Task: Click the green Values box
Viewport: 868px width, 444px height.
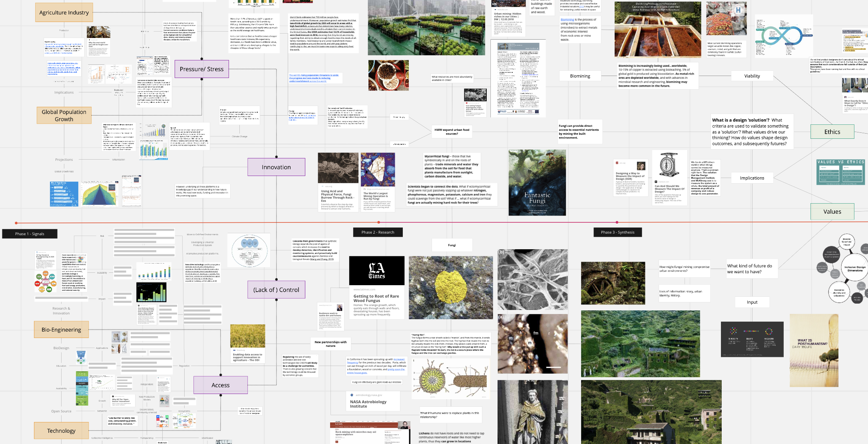Action: 832,212
